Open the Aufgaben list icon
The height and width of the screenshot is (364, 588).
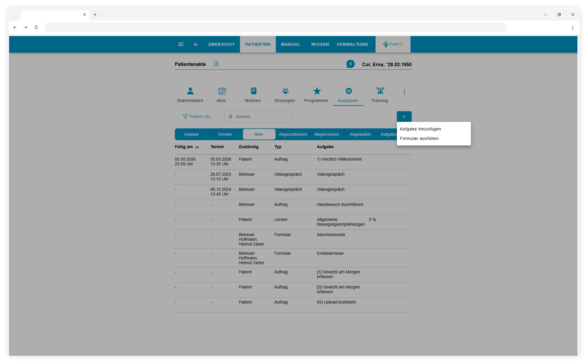pos(348,91)
